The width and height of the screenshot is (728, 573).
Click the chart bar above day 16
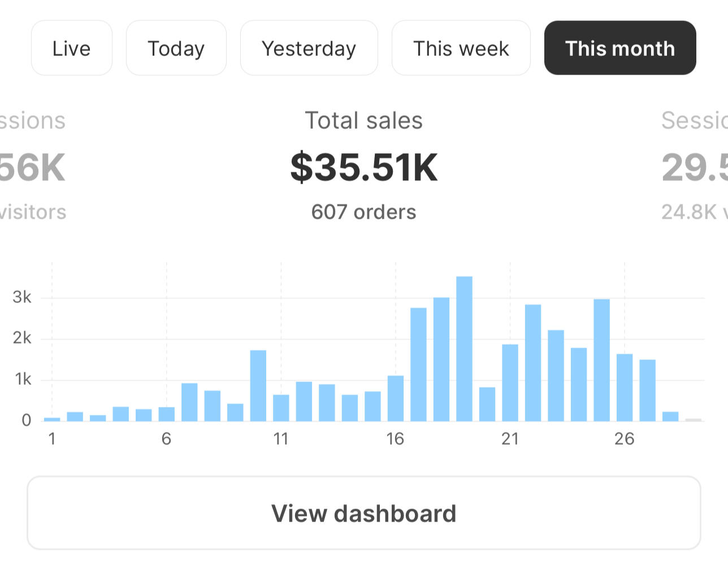[x=396, y=398]
